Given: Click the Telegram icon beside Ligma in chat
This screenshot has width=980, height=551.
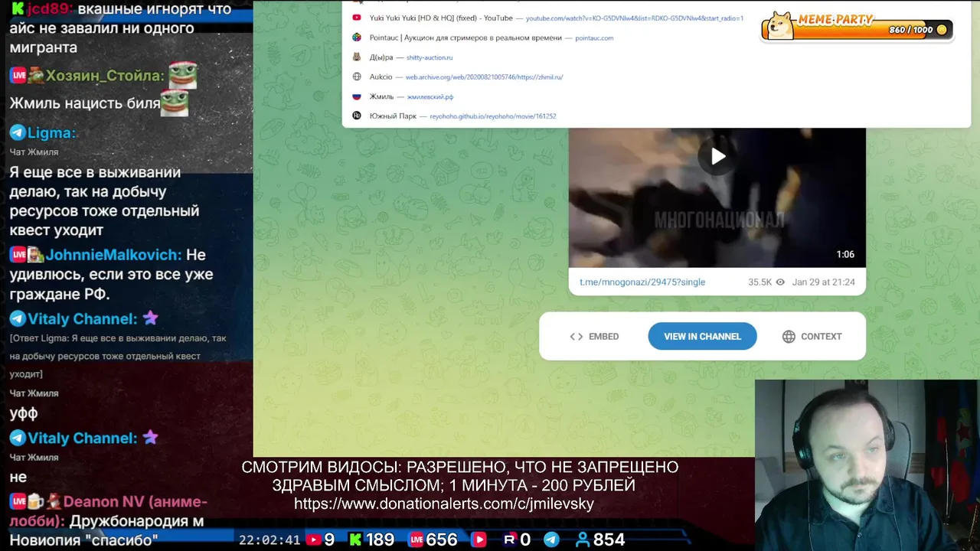Looking at the screenshot, I should tap(18, 132).
